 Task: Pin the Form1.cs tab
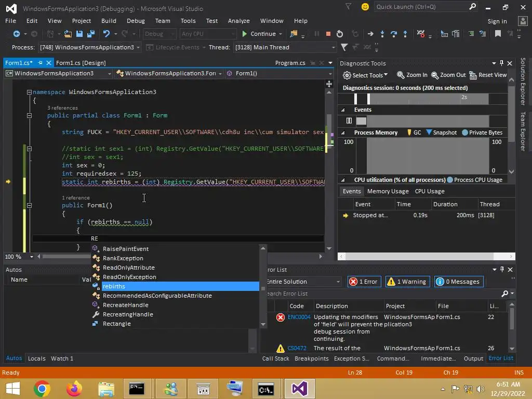[41, 63]
